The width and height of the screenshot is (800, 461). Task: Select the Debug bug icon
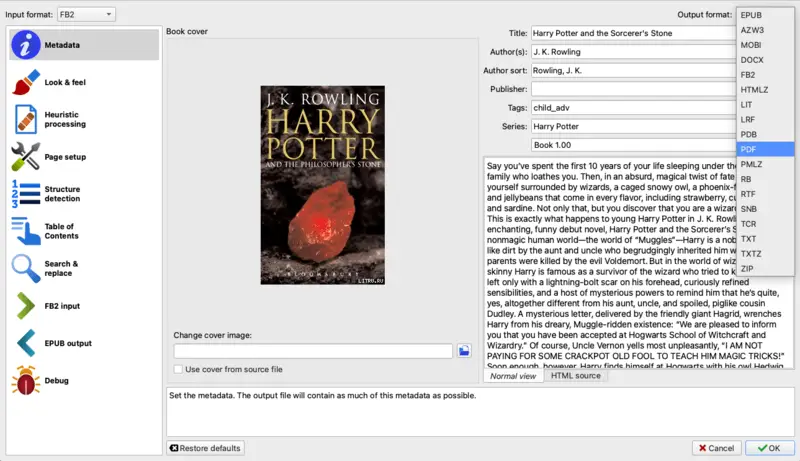26,380
